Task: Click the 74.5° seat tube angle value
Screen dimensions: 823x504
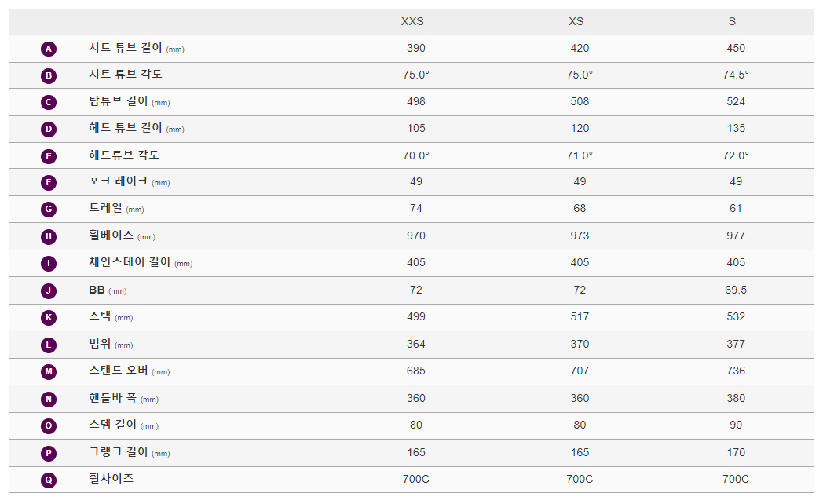Action: coord(736,75)
